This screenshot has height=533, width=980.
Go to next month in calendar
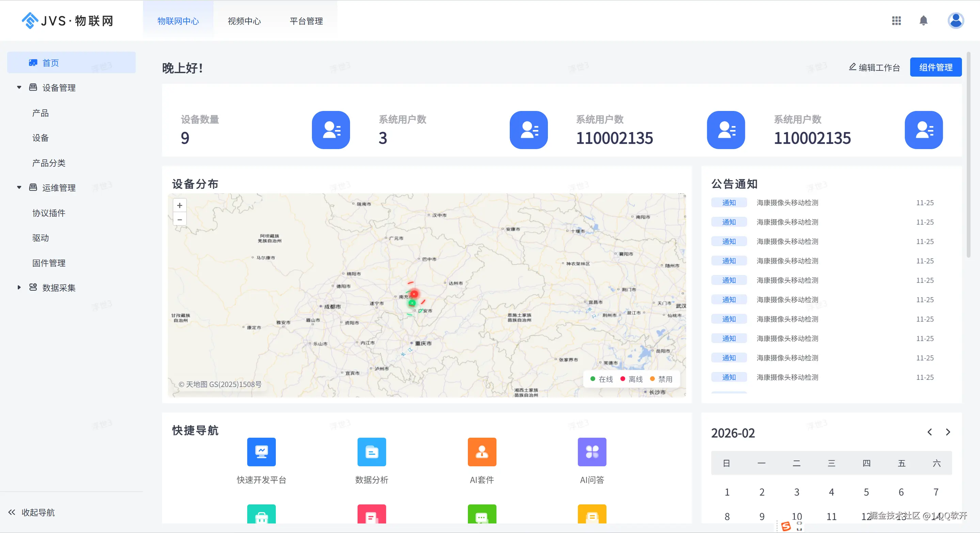coord(948,432)
